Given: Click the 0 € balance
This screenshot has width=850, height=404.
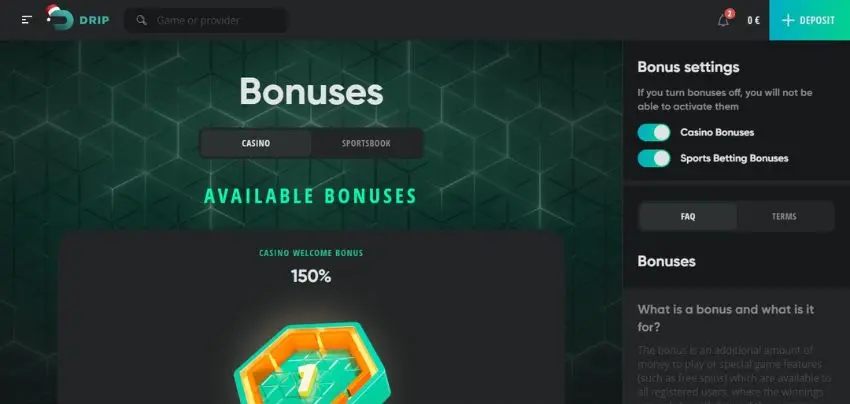Looking at the screenshot, I should (x=754, y=21).
